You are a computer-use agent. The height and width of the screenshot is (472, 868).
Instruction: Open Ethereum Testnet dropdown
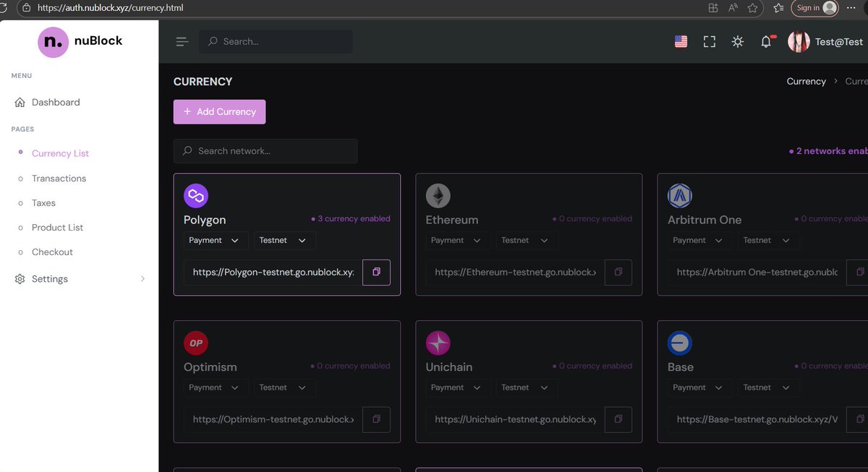click(x=527, y=241)
